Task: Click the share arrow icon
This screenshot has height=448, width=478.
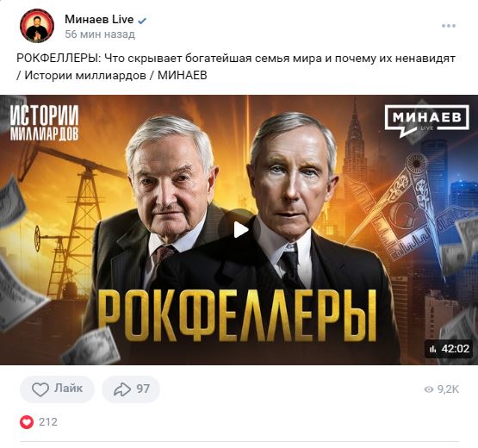Action: click(122, 389)
